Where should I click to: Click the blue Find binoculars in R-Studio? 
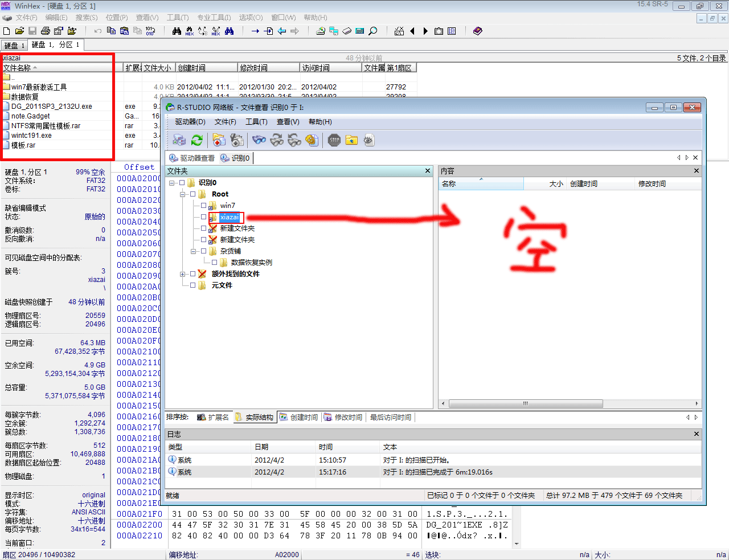(x=259, y=140)
